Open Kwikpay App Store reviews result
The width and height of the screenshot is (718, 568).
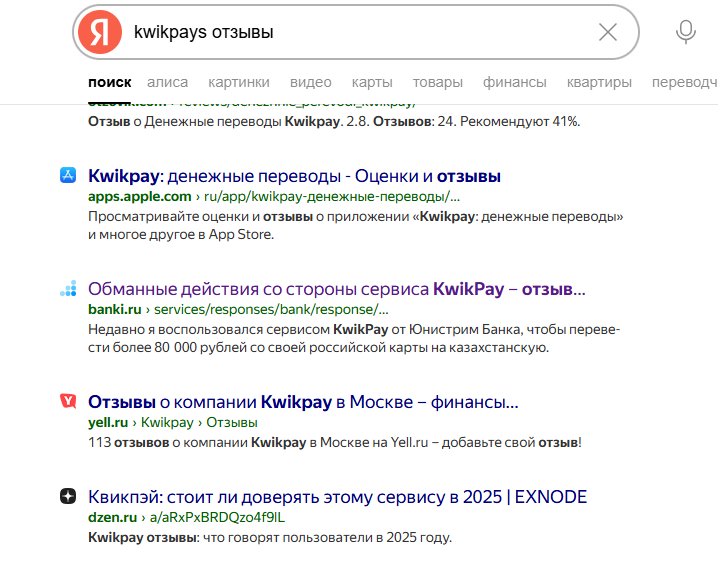(294, 176)
